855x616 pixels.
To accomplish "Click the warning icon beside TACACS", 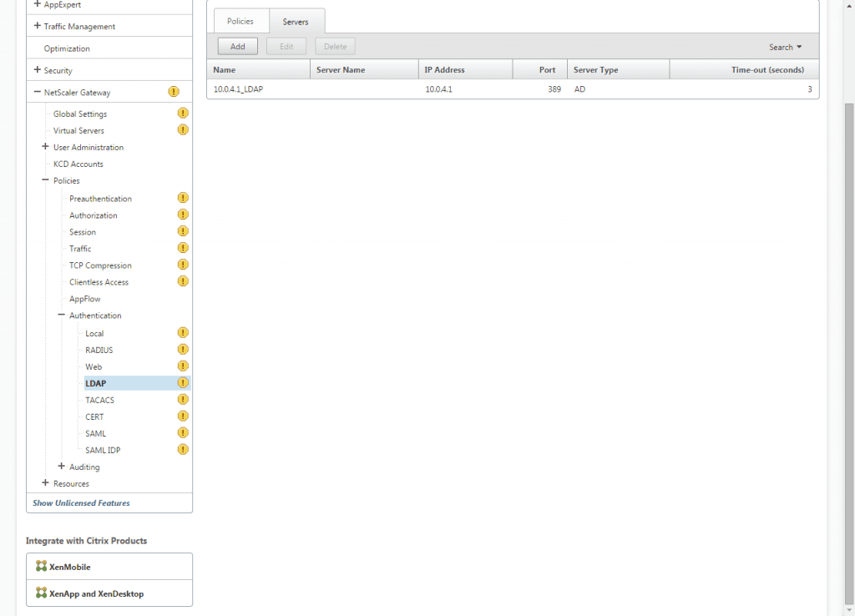I will pos(183,399).
